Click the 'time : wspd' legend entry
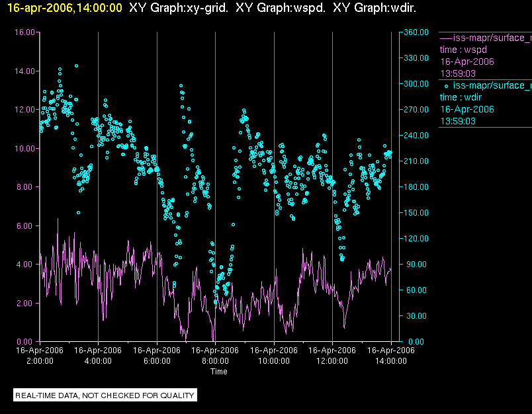The height and width of the screenshot is (414, 532). 463,50
